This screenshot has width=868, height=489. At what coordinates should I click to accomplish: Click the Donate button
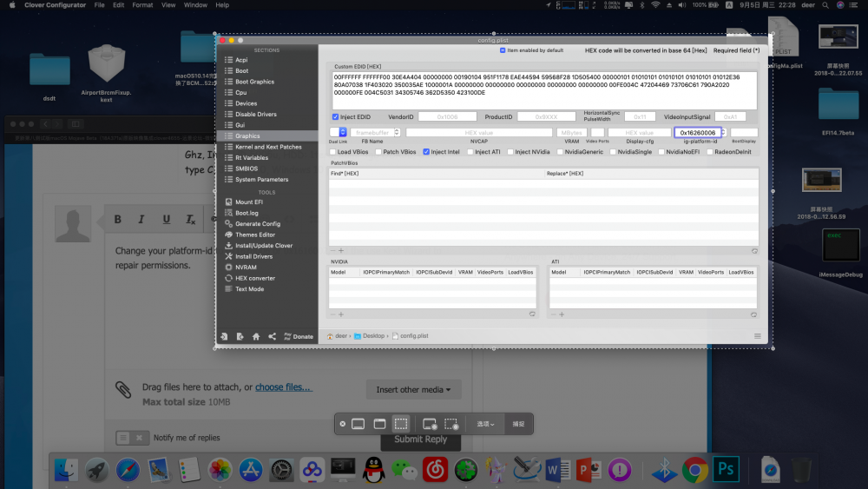299,336
